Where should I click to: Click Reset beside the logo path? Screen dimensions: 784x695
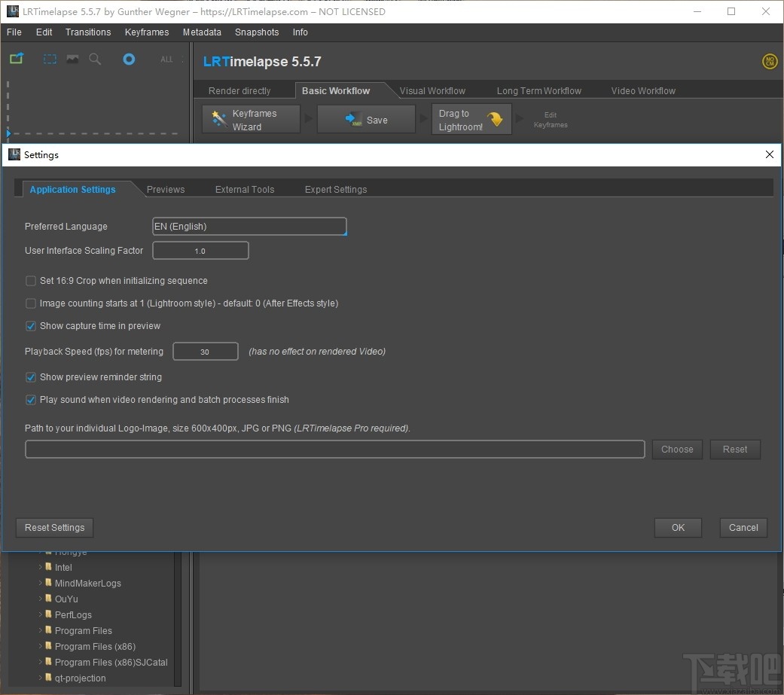coord(735,450)
